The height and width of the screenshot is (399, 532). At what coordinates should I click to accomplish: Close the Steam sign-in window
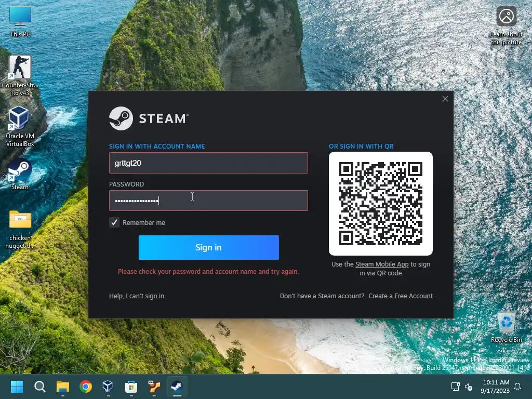pyautogui.click(x=445, y=99)
